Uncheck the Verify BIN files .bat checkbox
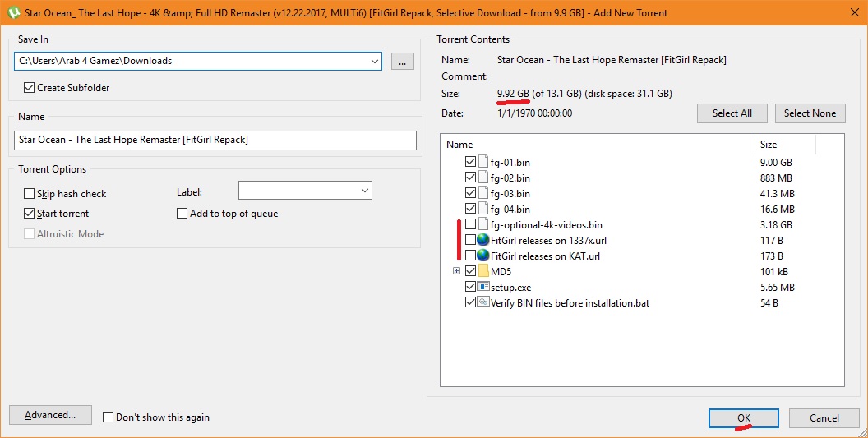The height and width of the screenshot is (438, 868). [470, 302]
